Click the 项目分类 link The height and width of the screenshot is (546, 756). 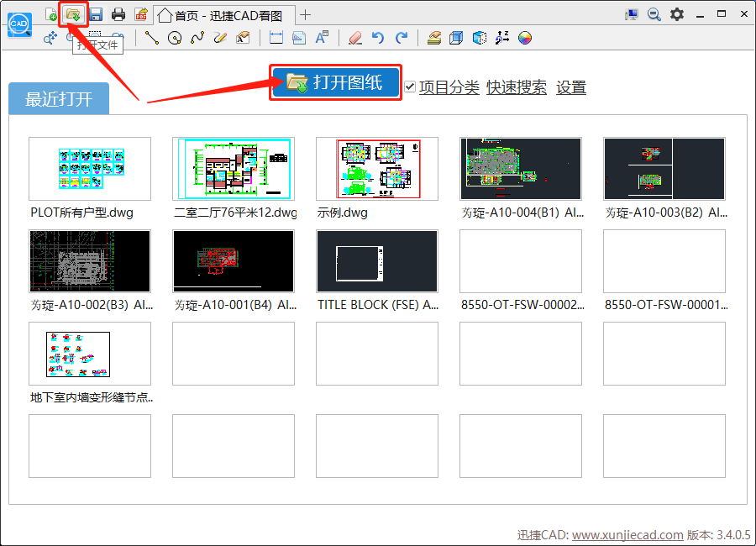[x=449, y=87]
